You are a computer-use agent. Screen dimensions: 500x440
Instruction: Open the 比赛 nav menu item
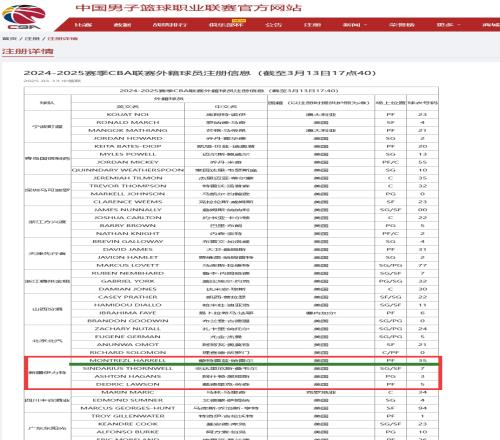click(83, 25)
